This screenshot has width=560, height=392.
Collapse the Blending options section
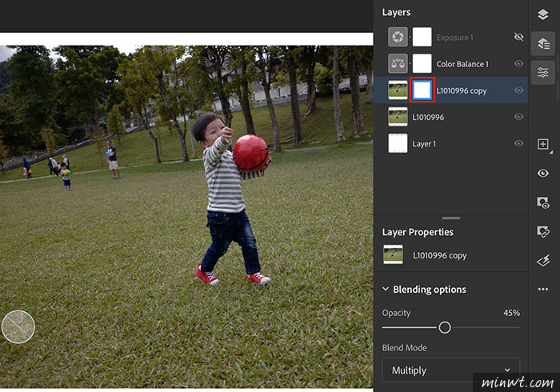pos(386,289)
